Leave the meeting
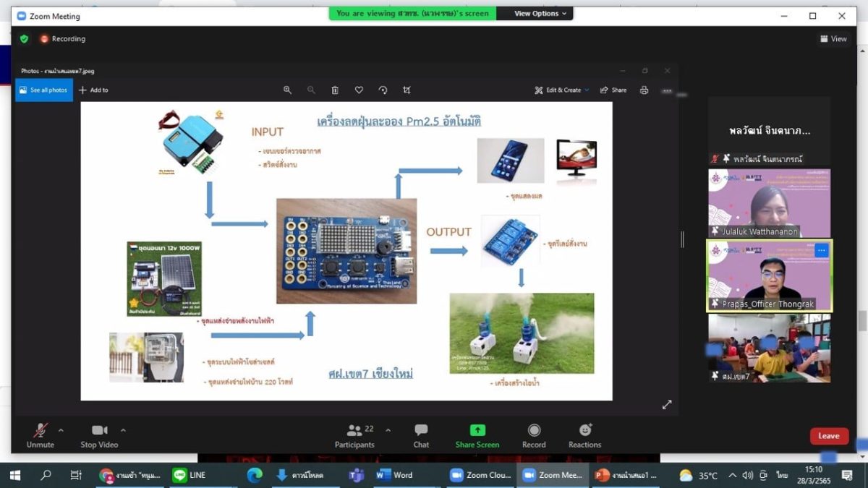Screen dimensions: 868x488 828,436
